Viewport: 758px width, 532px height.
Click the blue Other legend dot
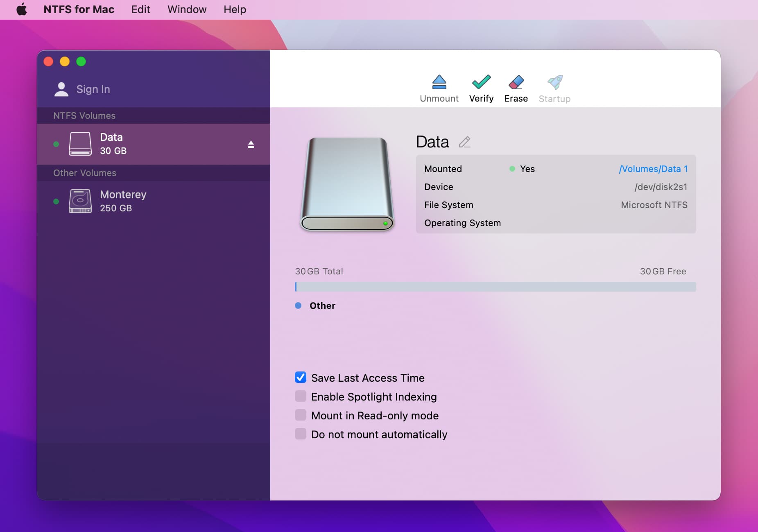298,306
